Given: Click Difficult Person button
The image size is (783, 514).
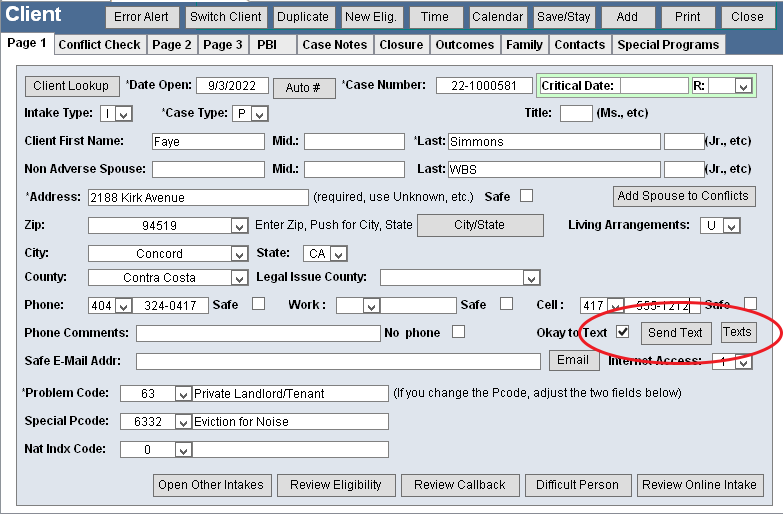Looking at the screenshot, I should (x=578, y=485).
